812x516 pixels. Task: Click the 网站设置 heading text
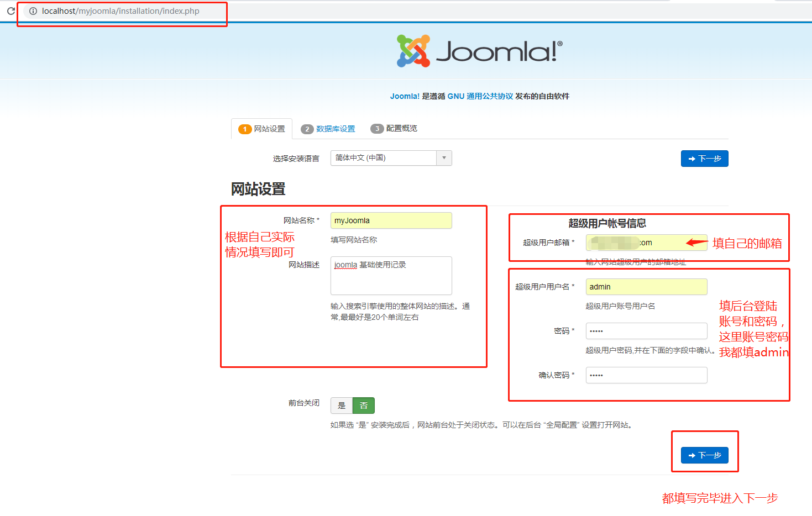pyautogui.click(x=258, y=189)
